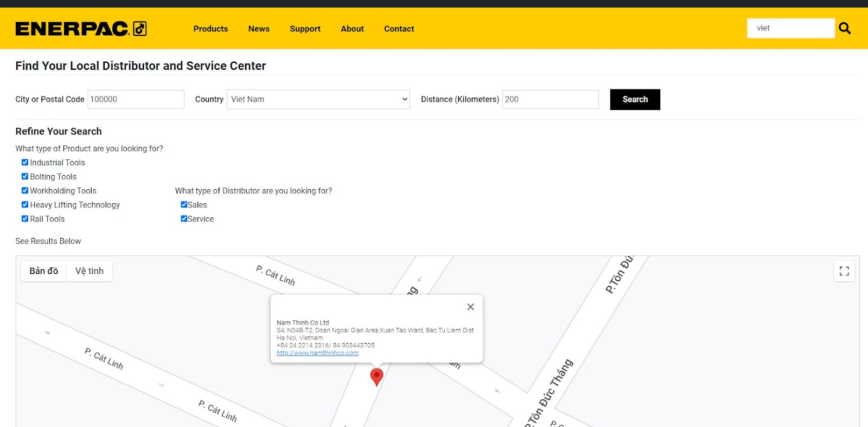Open the Contact menu item
The height and width of the screenshot is (427, 868).
[x=399, y=29]
